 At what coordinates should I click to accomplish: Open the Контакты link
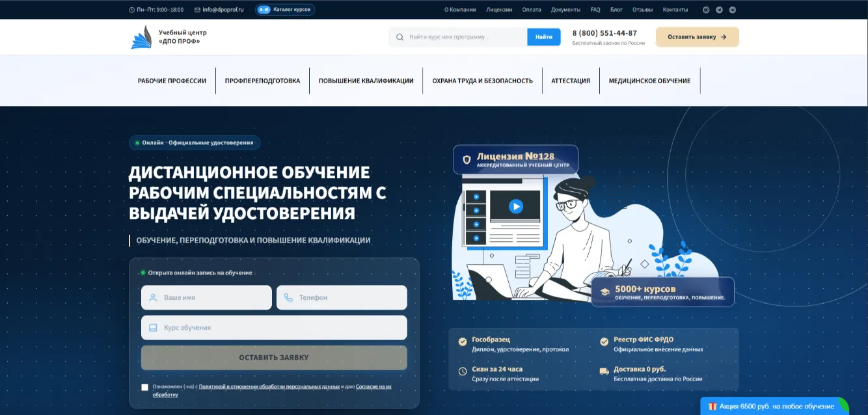675,10
